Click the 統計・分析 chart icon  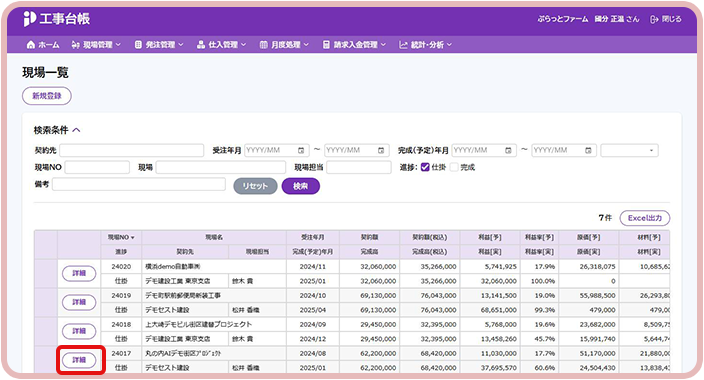(403, 44)
